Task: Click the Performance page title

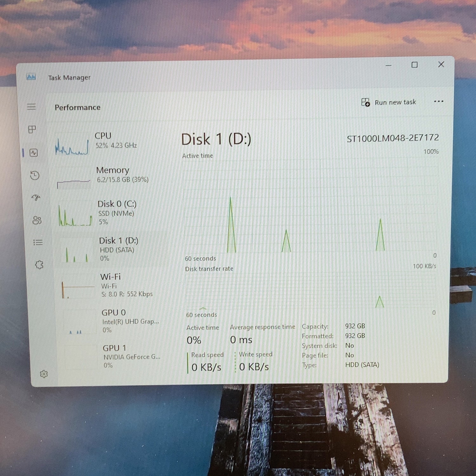Action: (77, 108)
